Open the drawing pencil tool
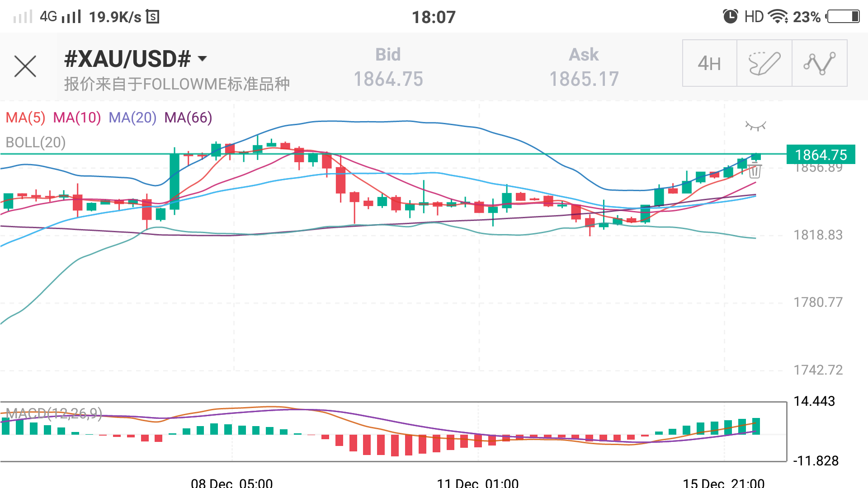868x488 pixels. [x=764, y=63]
